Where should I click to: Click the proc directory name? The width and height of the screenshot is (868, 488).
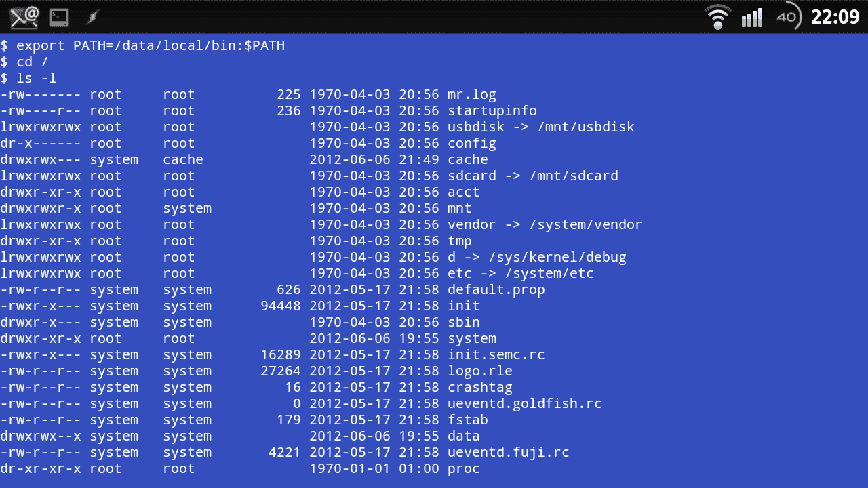(464, 469)
